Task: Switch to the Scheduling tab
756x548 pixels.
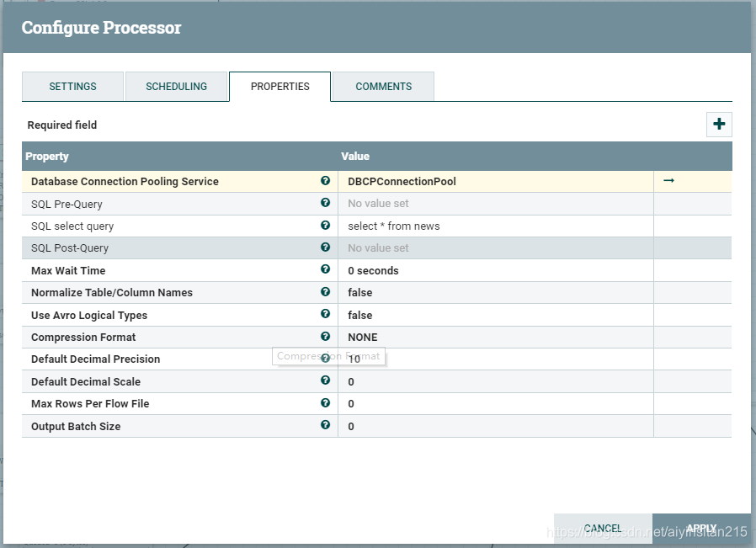Action: 177,86
